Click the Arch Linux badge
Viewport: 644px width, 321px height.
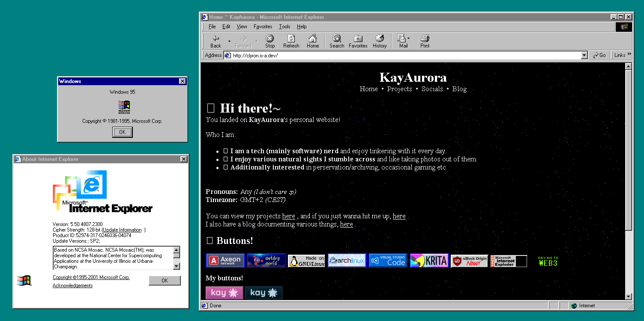(347, 261)
